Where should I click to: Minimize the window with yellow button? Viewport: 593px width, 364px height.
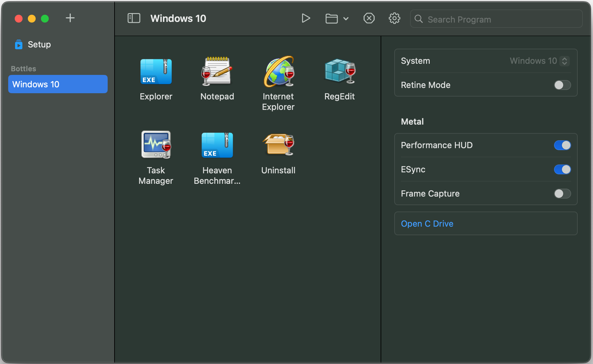pyautogui.click(x=32, y=19)
